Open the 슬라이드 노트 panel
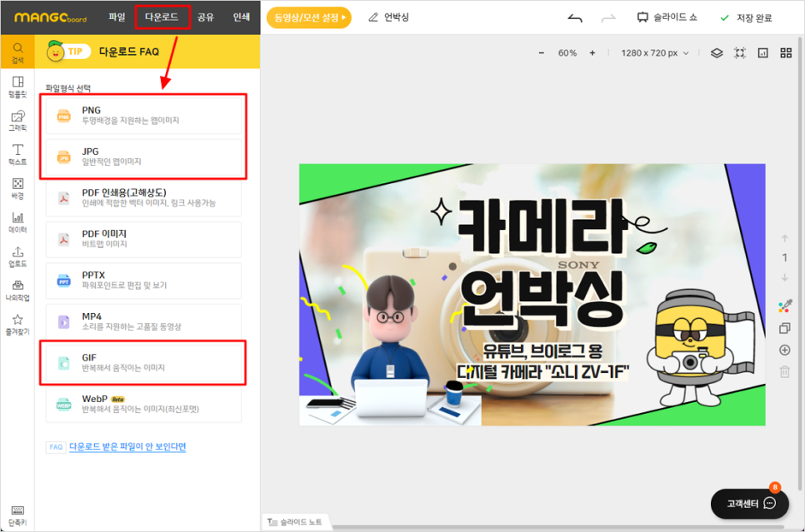 click(295, 522)
